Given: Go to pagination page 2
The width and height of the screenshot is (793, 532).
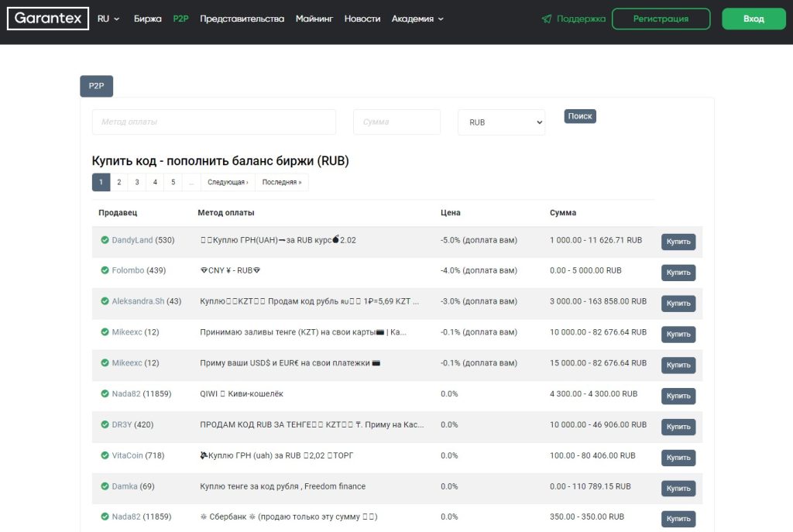Looking at the screenshot, I should (x=118, y=182).
